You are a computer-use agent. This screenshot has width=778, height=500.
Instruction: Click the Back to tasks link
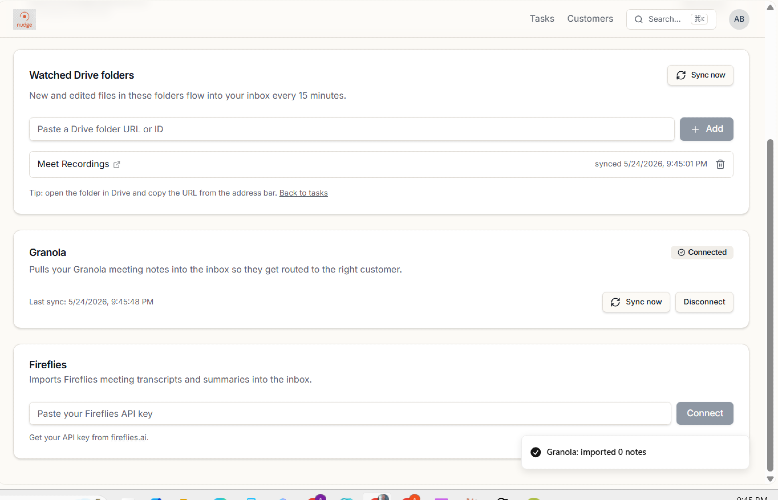303,193
